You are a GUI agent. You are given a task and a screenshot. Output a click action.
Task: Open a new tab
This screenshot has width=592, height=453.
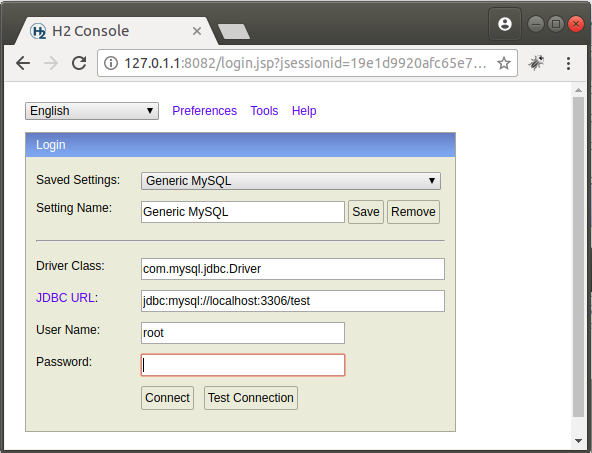click(234, 31)
